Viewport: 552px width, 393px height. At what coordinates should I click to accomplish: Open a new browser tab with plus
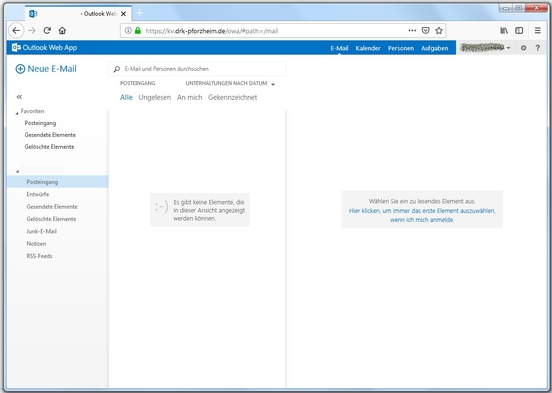coord(140,13)
